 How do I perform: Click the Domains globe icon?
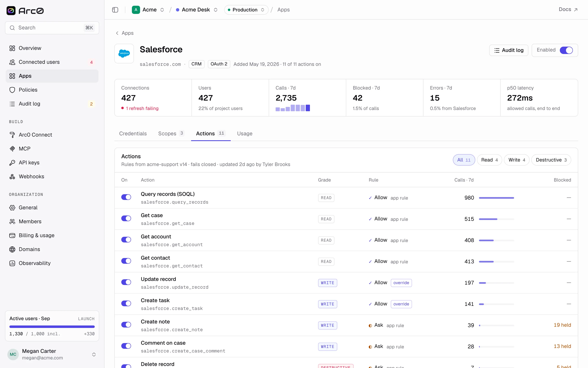click(x=12, y=249)
